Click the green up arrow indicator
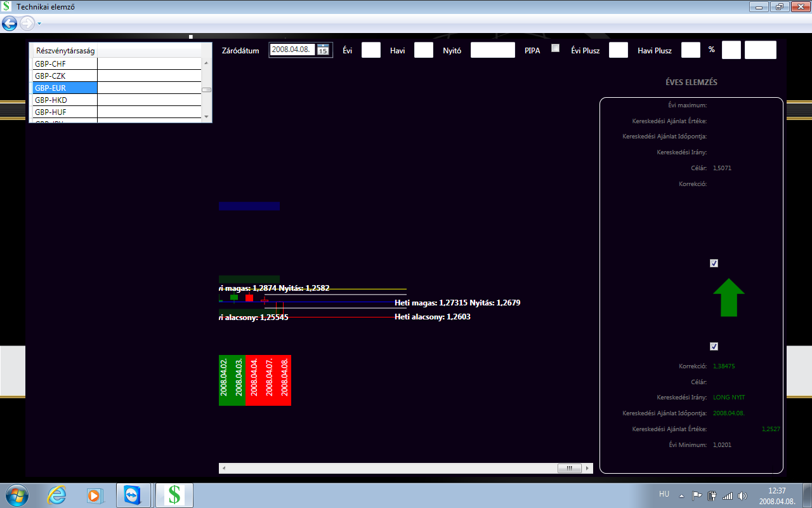This screenshot has width=812, height=508. coord(728,297)
